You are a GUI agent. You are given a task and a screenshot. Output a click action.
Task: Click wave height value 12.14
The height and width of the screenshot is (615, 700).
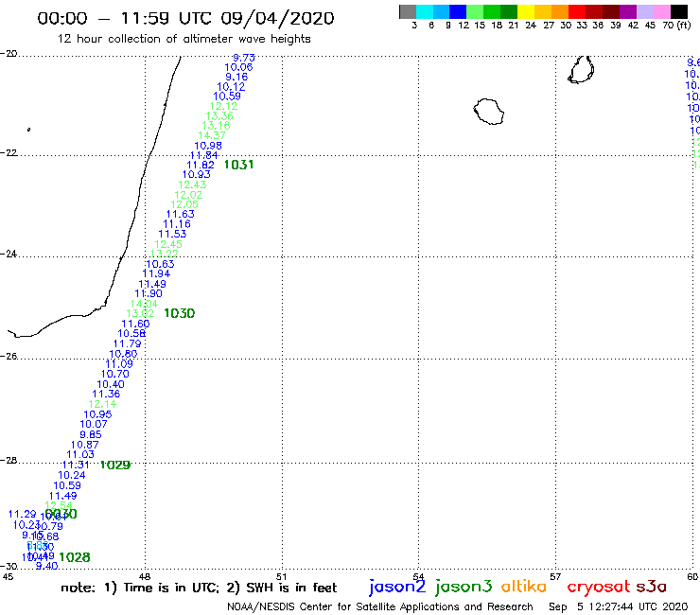(x=102, y=404)
